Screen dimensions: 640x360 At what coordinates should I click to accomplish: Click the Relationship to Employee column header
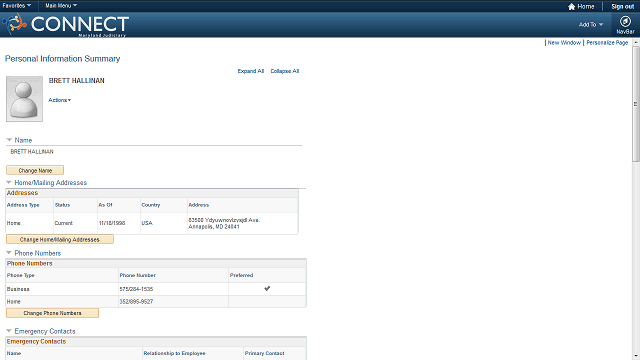coord(174,353)
